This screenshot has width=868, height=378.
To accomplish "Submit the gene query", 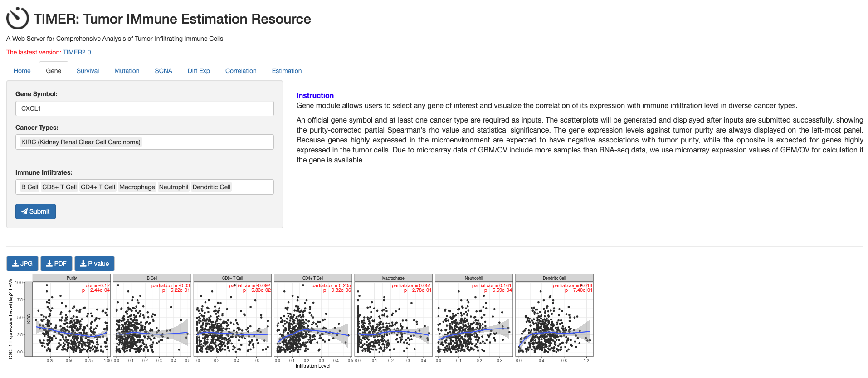I will pyautogui.click(x=35, y=211).
